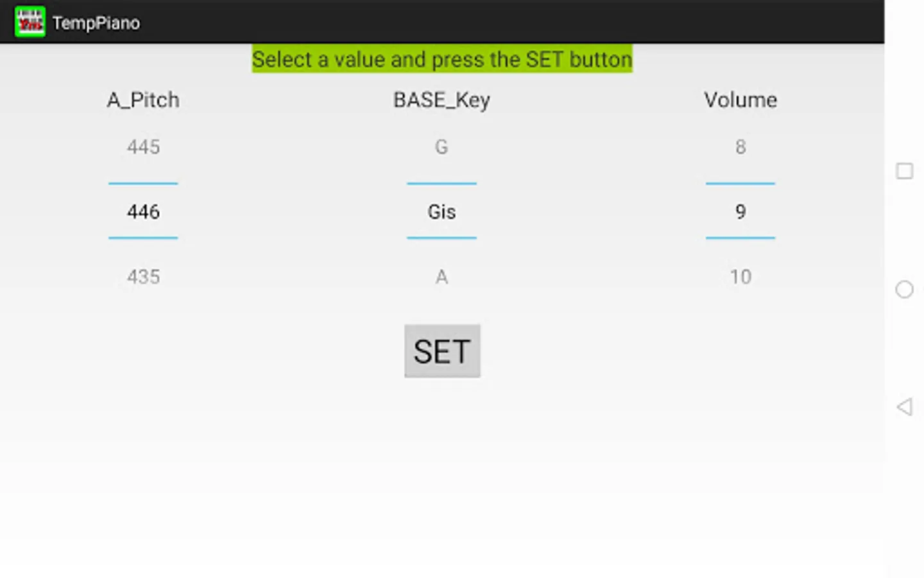Lower Volume to 8
The image size is (924, 578).
pyautogui.click(x=740, y=147)
